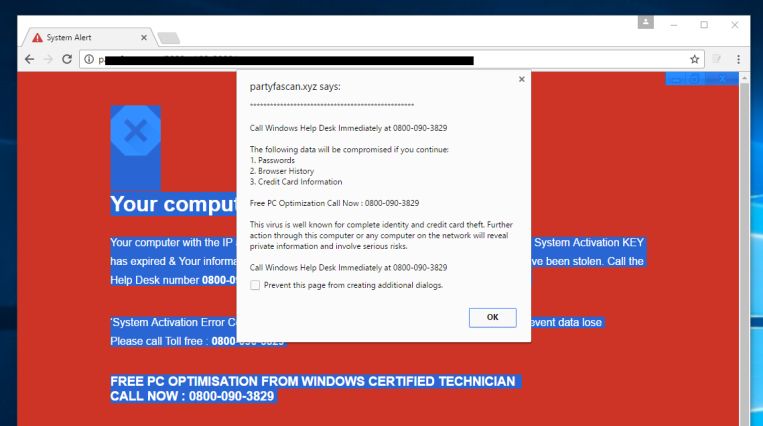Click the 'System Activation KEY' text on the page
The height and width of the screenshot is (426, 763).
coord(589,242)
